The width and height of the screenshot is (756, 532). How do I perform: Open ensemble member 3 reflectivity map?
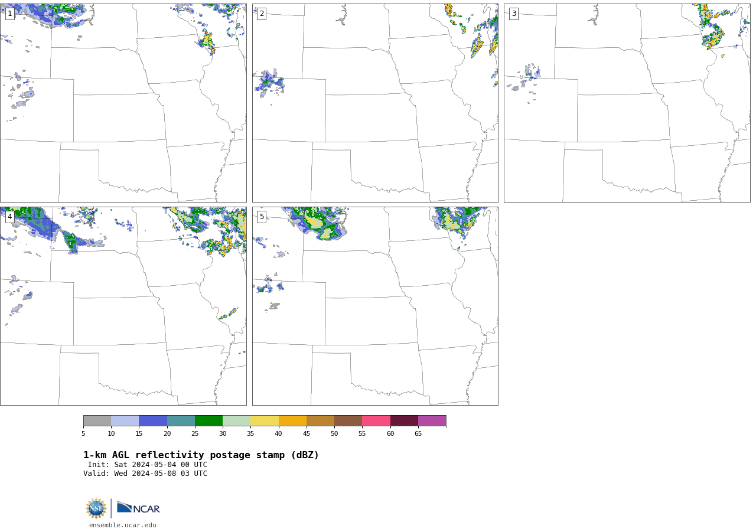click(627, 103)
